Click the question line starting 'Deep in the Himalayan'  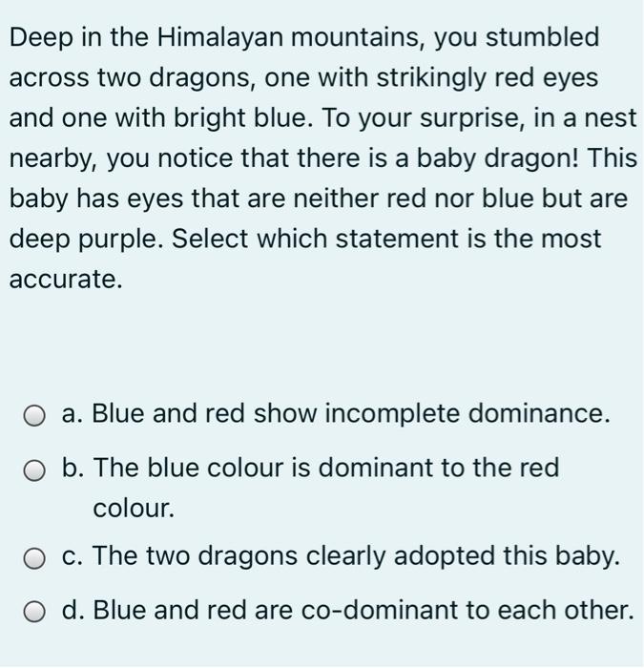(304, 38)
